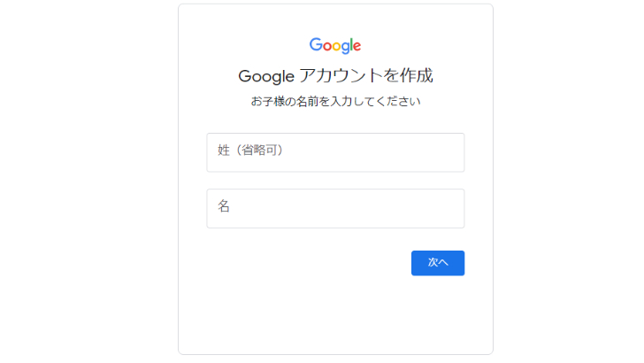Click the yellow letter o in Google logo
644x363 pixels.
[338, 46]
